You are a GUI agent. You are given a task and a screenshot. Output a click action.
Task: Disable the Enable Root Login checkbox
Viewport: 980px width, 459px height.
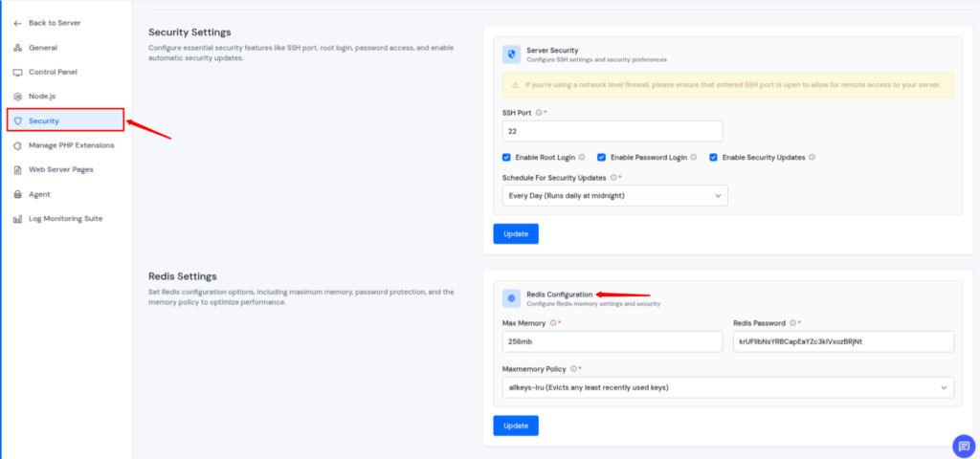[506, 157]
